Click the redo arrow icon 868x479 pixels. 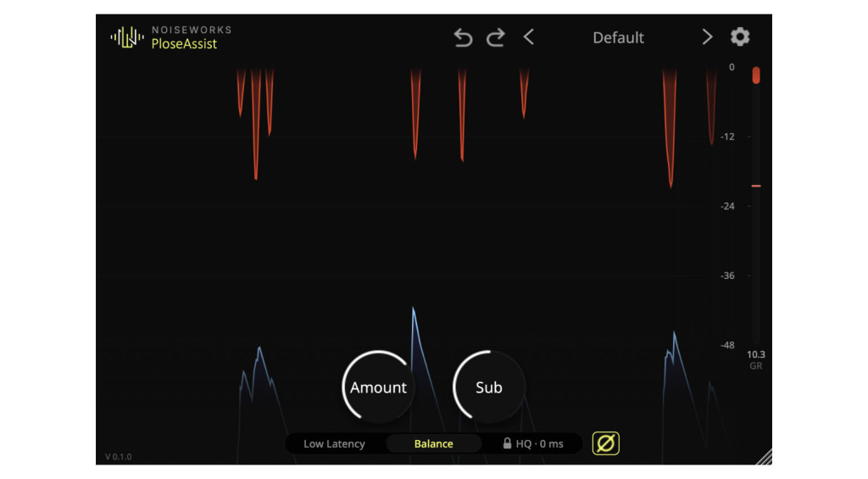[x=495, y=37]
